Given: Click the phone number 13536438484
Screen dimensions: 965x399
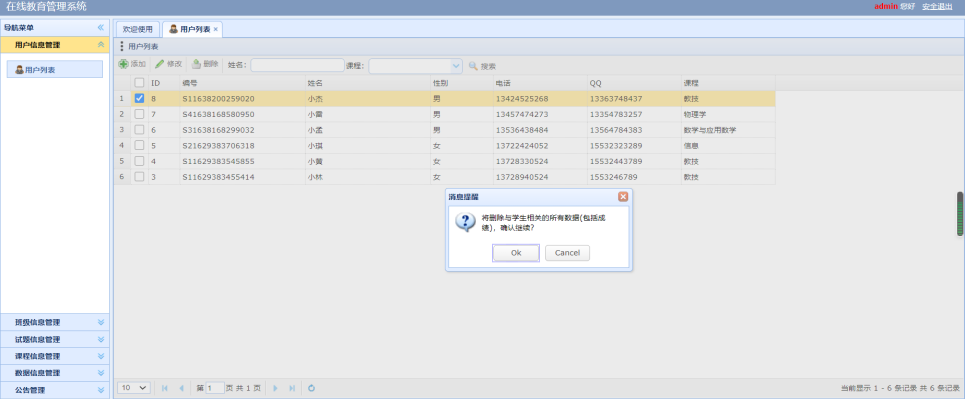Looking at the screenshot, I should tap(522, 130).
